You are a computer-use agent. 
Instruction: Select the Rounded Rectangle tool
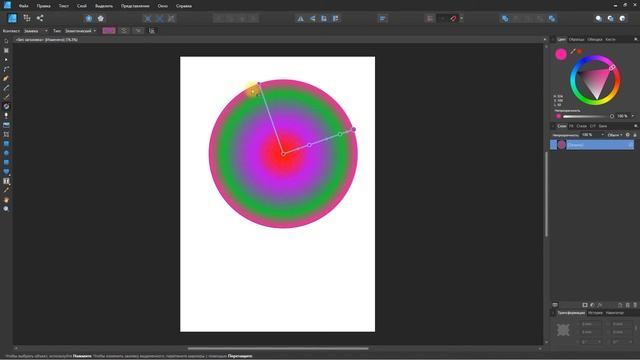(x=6, y=162)
